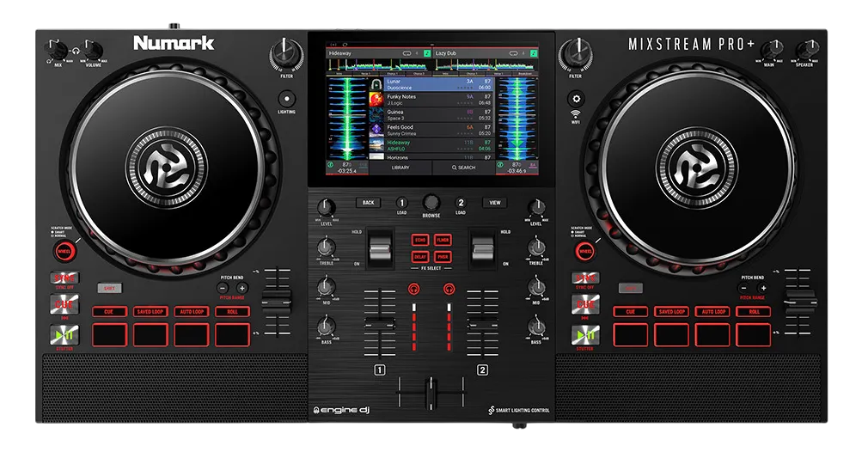Enable the FLNGR effect
868x452 pixels.
(x=443, y=240)
